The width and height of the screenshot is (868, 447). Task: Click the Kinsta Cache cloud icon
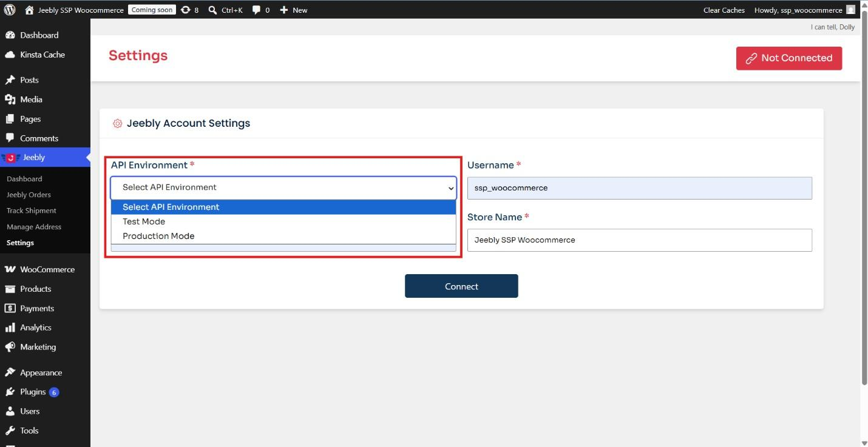point(10,55)
